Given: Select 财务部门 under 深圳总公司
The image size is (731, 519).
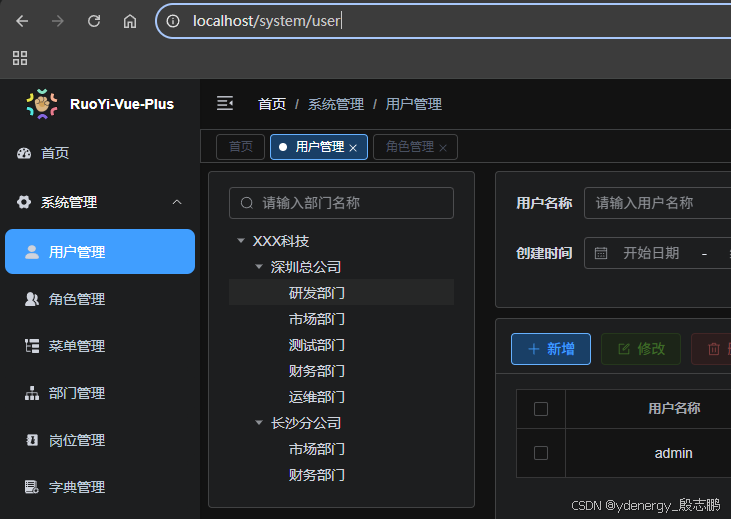Looking at the screenshot, I should tap(317, 371).
